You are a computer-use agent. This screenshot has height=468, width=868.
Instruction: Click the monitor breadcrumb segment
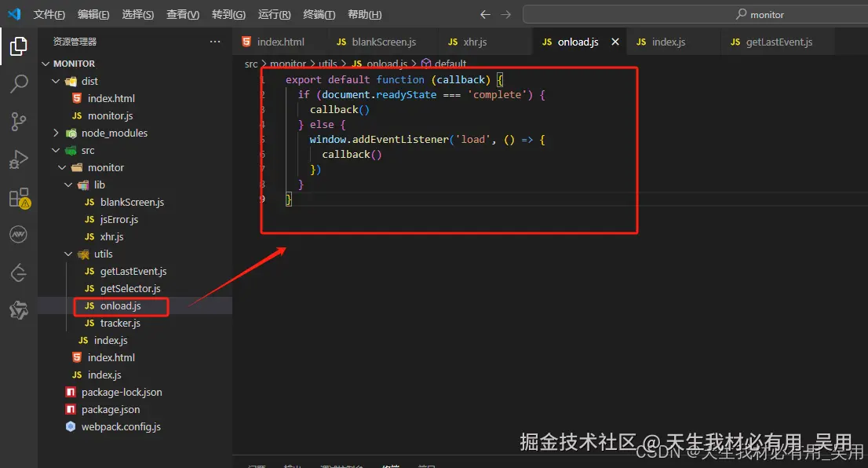(288, 64)
